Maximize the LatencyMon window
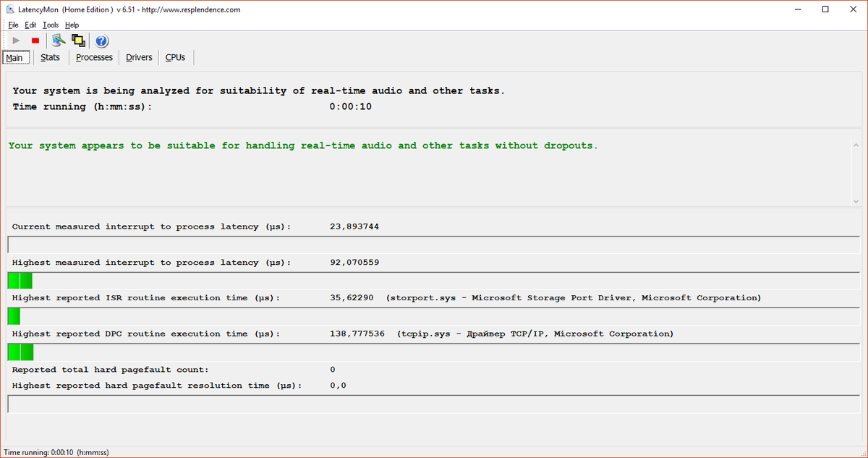This screenshot has height=458, width=868. pyautogui.click(x=825, y=9)
